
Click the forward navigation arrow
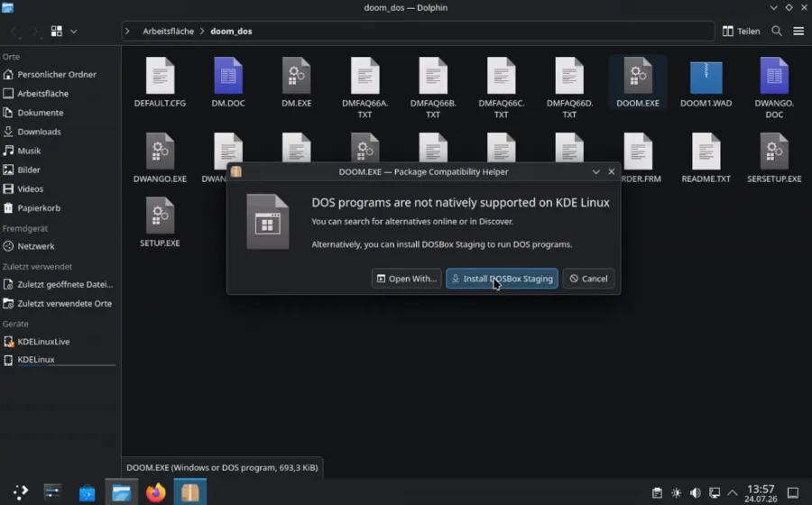point(34,31)
